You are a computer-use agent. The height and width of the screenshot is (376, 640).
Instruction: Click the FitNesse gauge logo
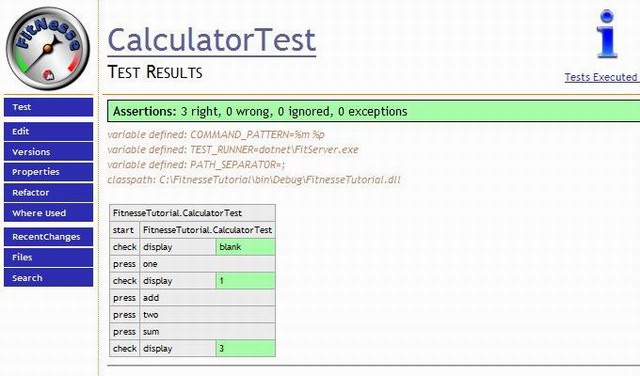48,49
